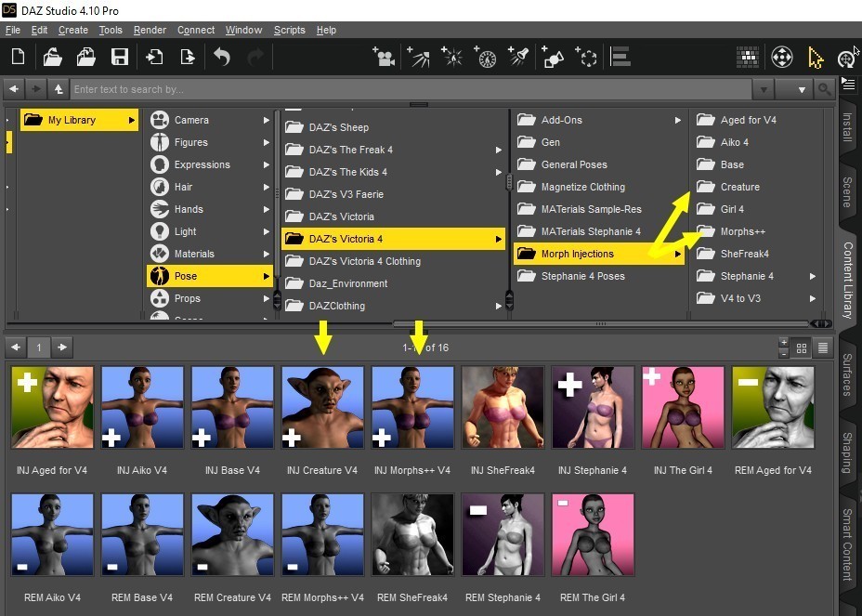The width and height of the screenshot is (862, 616).
Task: Click the Align tool icon
Action: coord(620,57)
